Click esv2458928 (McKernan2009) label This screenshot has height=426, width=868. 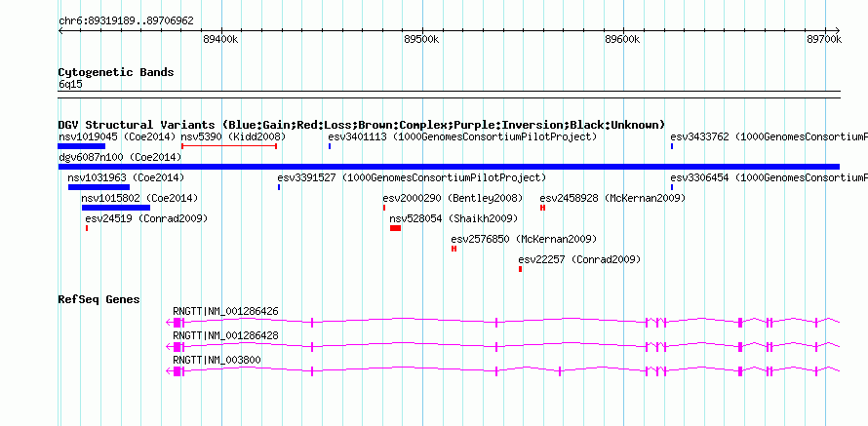pos(612,198)
